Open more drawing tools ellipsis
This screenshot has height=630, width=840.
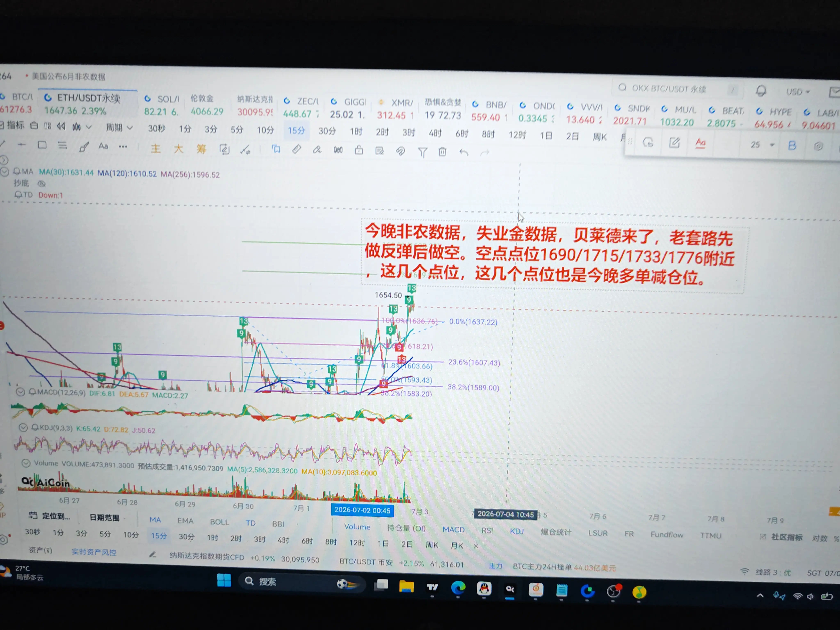coord(123,147)
